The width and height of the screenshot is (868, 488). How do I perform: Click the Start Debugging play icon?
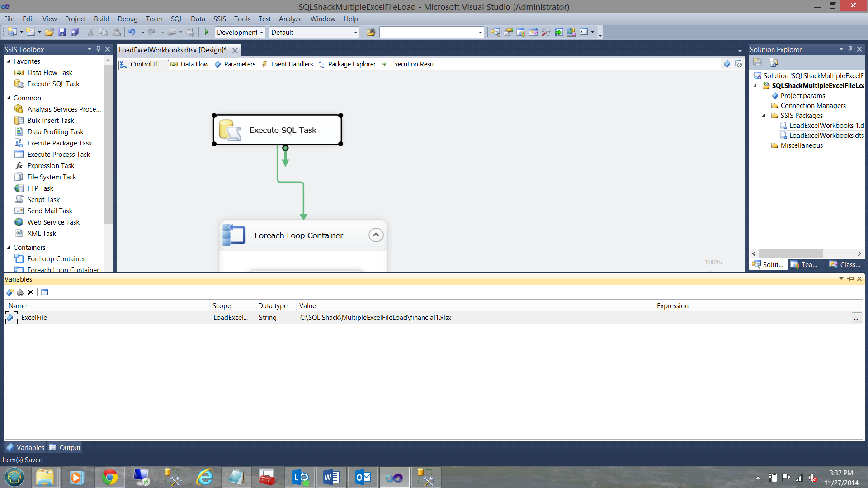coord(207,32)
